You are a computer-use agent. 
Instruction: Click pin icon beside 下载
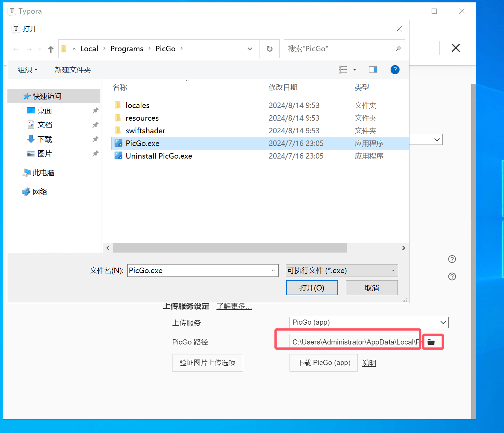click(95, 139)
